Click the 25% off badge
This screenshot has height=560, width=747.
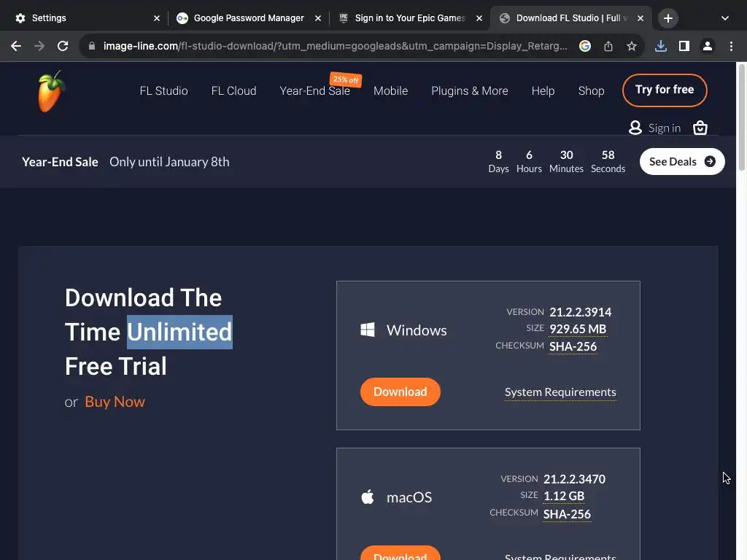point(345,79)
